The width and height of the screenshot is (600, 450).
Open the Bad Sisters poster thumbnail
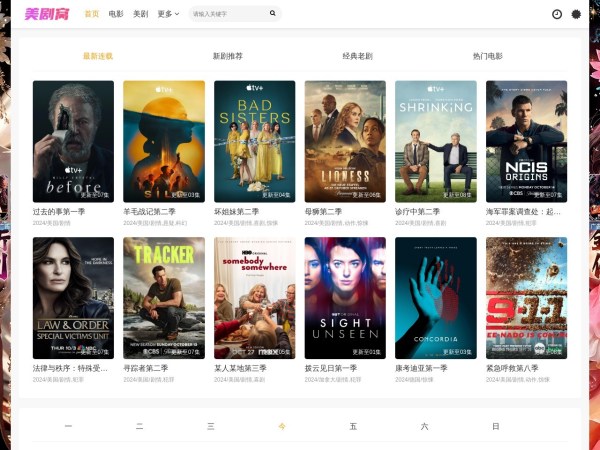pos(254,140)
